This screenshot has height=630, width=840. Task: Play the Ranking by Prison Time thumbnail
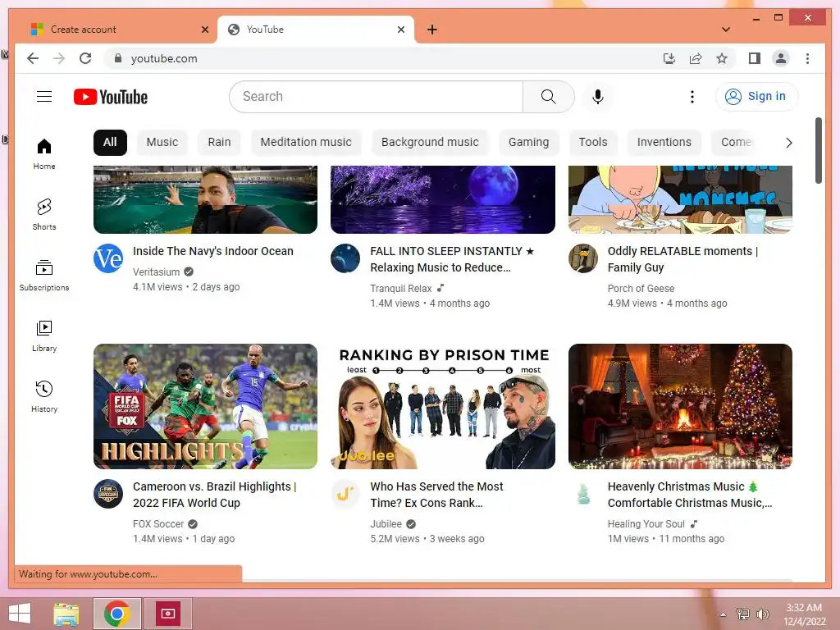tap(443, 407)
